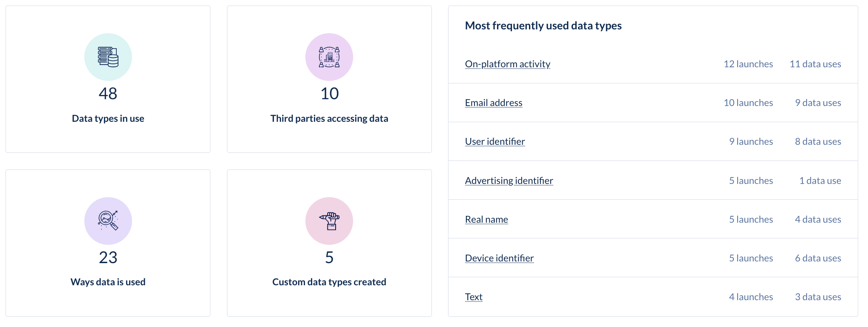The height and width of the screenshot is (327, 868).
Task: Select the User identifier link
Action: (x=495, y=141)
